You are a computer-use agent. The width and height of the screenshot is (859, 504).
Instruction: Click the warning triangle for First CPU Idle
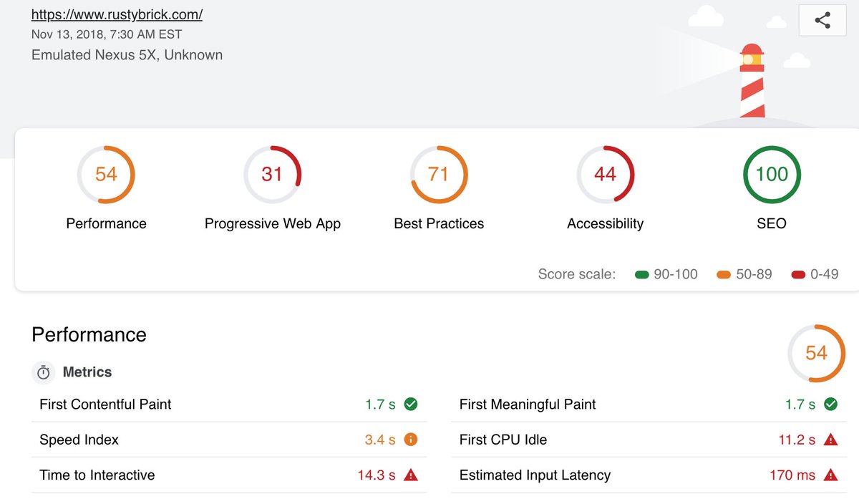coord(830,440)
